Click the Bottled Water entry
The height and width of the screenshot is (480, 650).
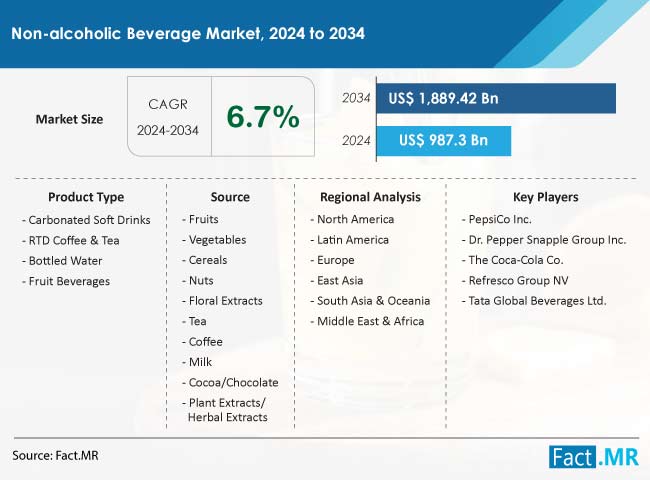[x=61, y=260]
